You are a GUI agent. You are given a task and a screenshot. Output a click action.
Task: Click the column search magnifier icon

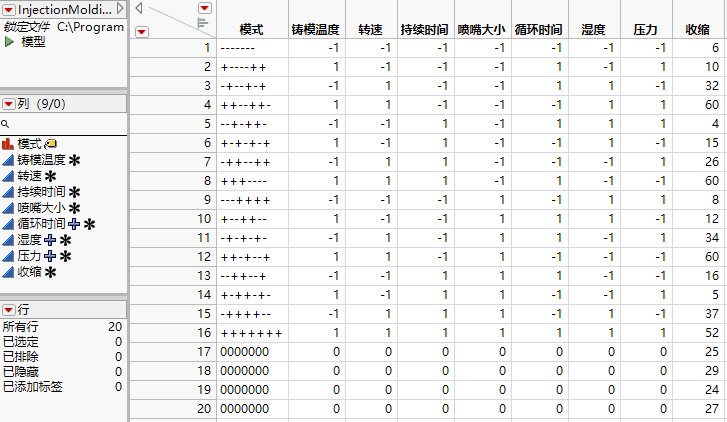point(5,124)
